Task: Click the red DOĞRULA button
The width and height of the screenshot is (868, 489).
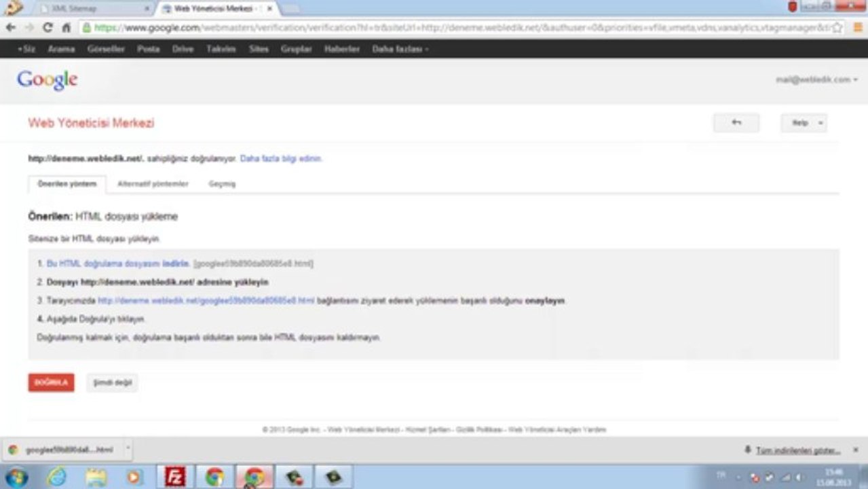Action: (x=52, y=382)
